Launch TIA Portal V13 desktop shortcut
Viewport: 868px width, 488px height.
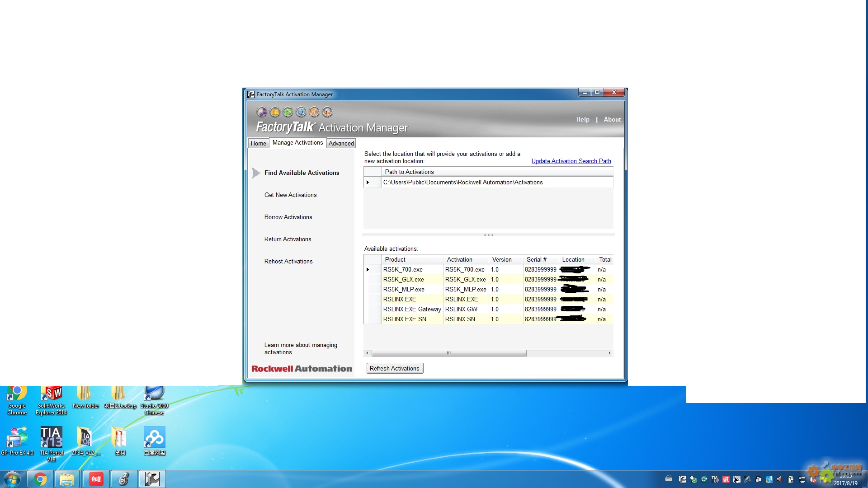[x=51, y=444]
